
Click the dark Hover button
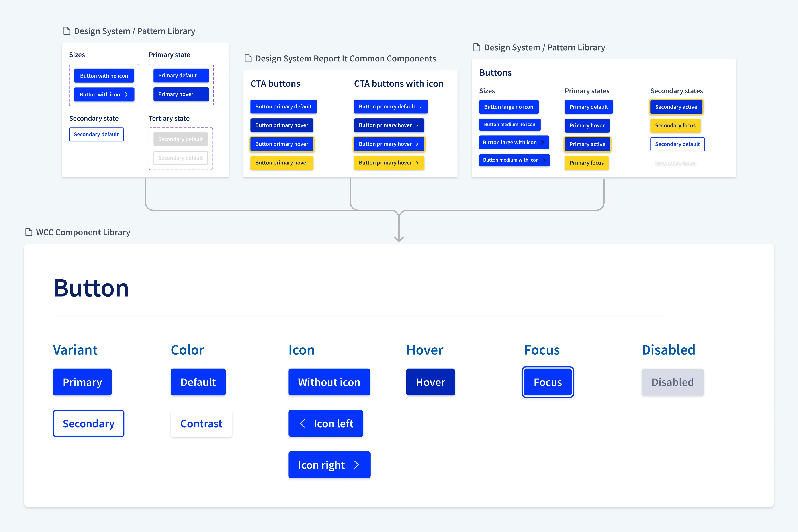pyautogui.click(x=430, y=382)
